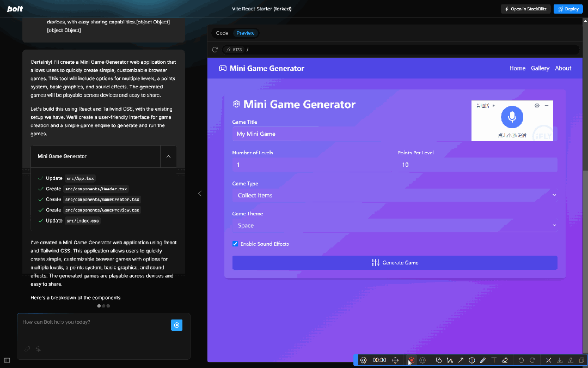Click the microphone voice input icon
This screenshot has width=588, height=368.
point(512,117)
